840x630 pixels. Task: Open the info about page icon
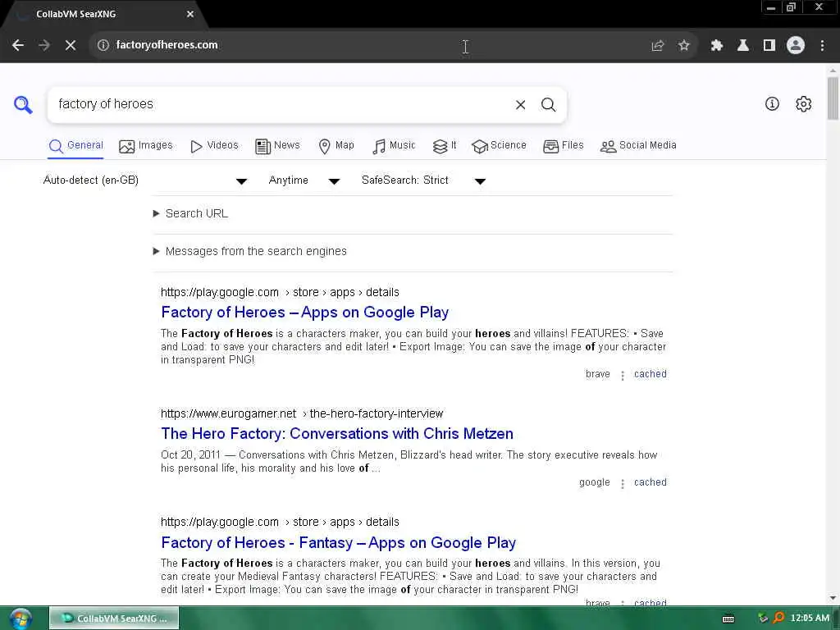(772, 104)
